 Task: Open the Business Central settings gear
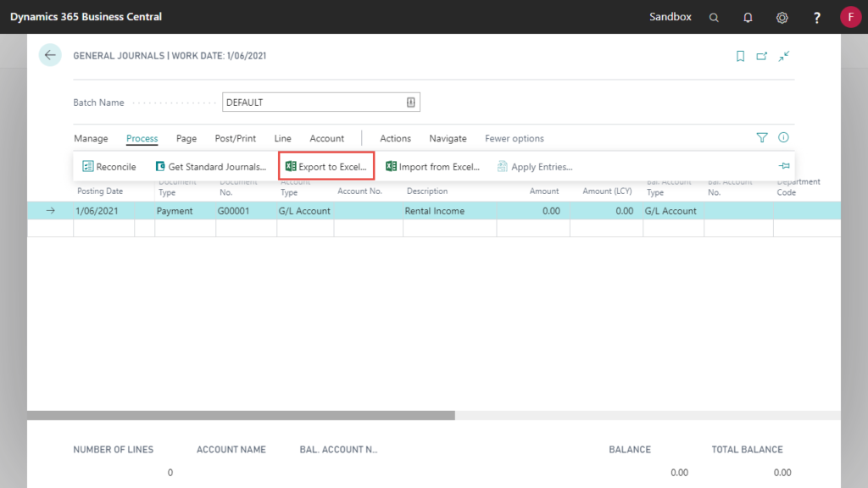pos(782,17)
